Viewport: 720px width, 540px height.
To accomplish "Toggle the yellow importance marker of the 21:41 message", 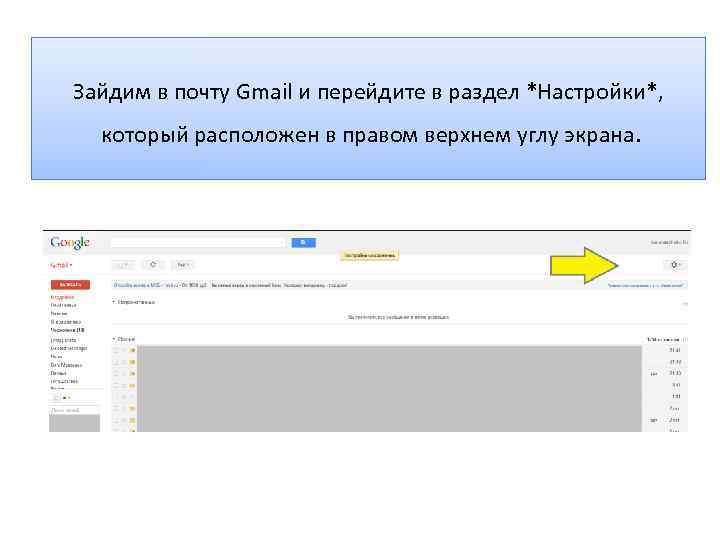I will click(x=132, y=351).
